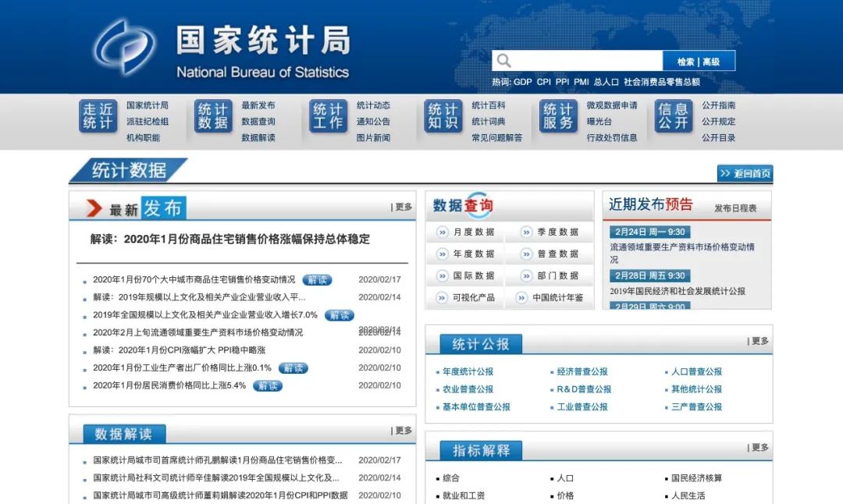Click the red chevron next to 最新发布
This screenshot has height=504, width=843.
[x=94, y=208]
